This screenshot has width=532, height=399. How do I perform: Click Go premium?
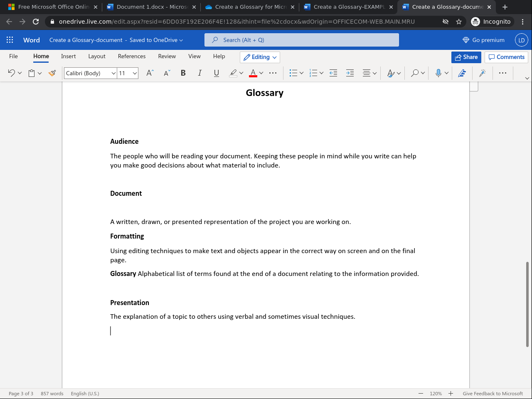[x=483, y=40]
